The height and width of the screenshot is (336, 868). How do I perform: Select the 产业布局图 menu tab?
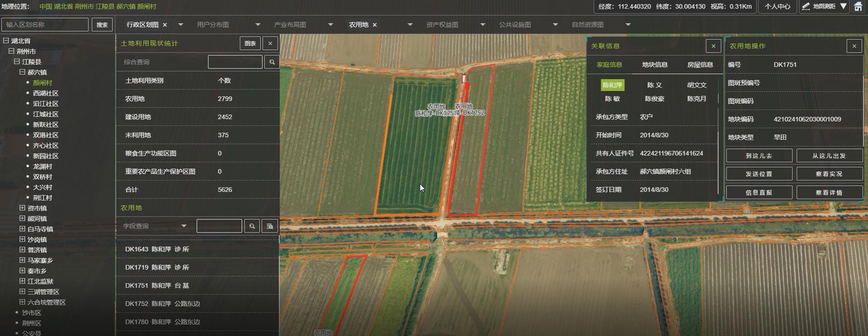tap(290, 25)
